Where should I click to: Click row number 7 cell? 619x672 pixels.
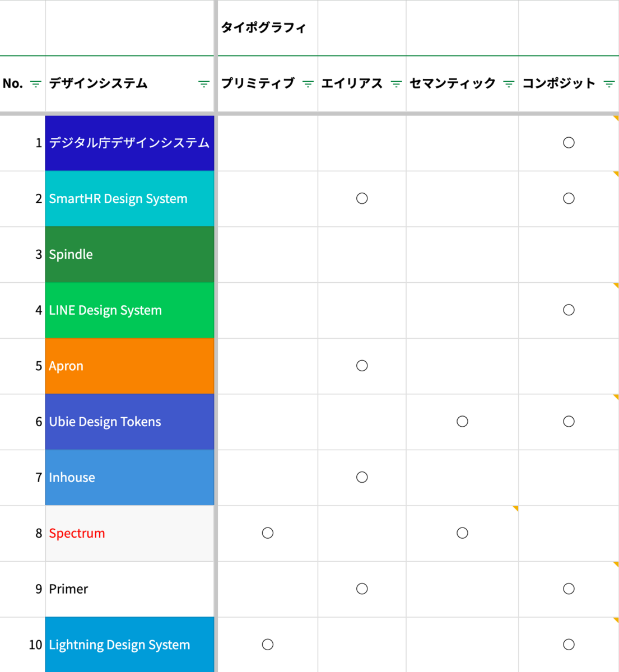click(22, 478)
